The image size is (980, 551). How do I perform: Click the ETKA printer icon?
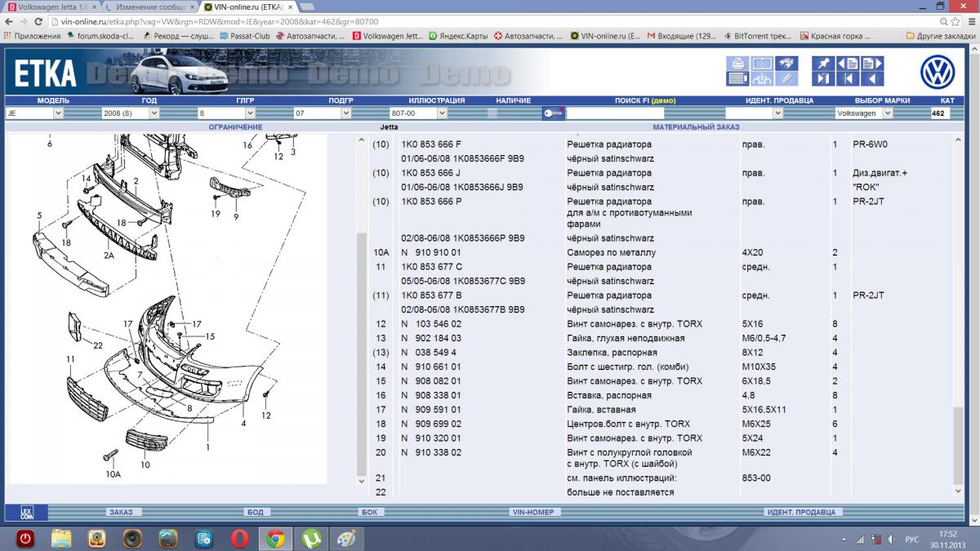tap(737, 64)
